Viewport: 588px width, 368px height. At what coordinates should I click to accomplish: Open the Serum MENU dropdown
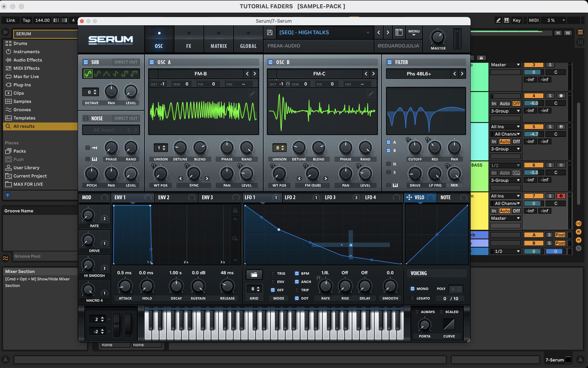point(414,32)
